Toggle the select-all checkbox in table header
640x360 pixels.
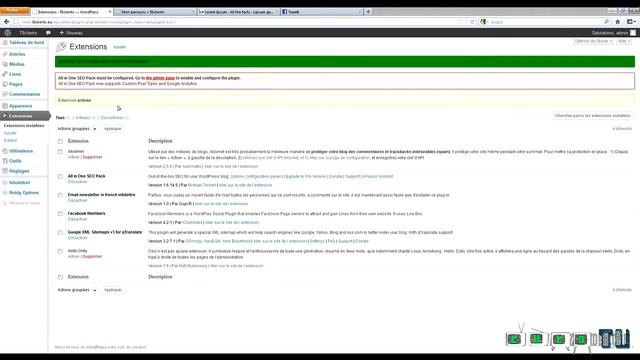point(60,141)
